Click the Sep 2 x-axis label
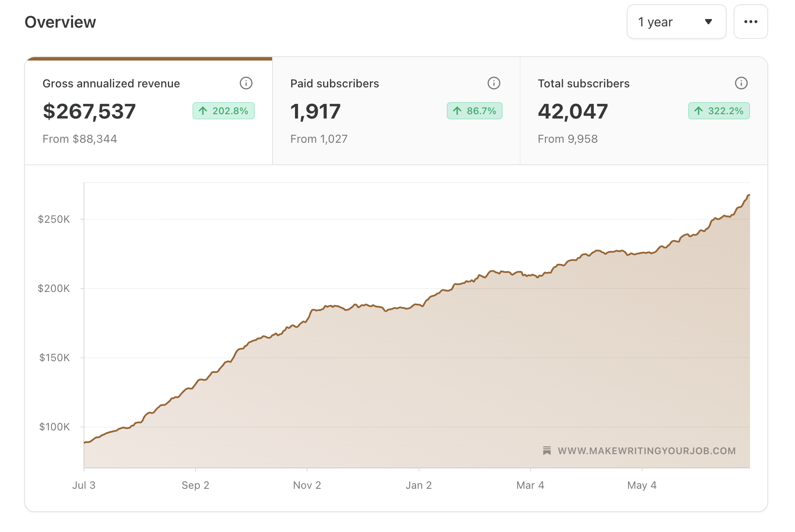The image size is (795, 532). pyautogui.click(x=195, y=485)
